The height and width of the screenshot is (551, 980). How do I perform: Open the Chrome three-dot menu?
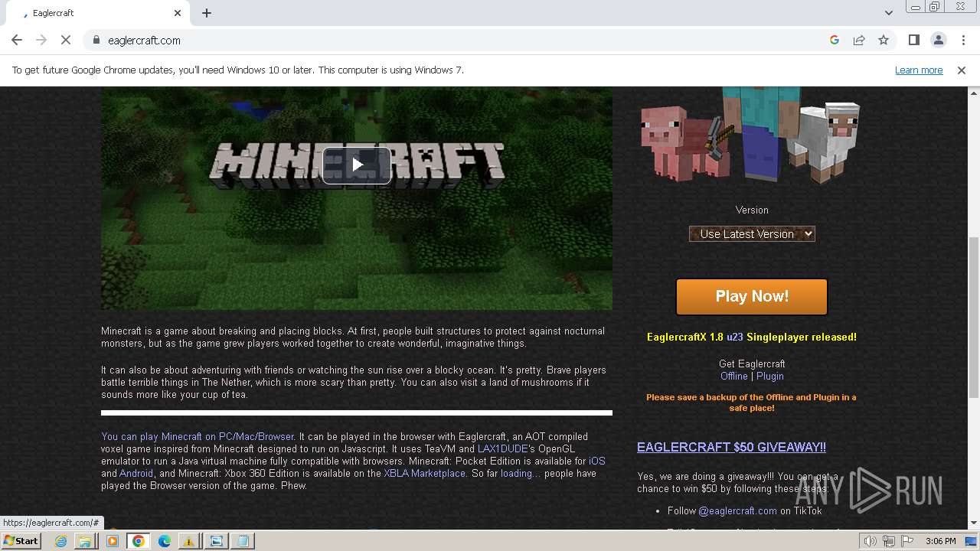tap(962, 40)
